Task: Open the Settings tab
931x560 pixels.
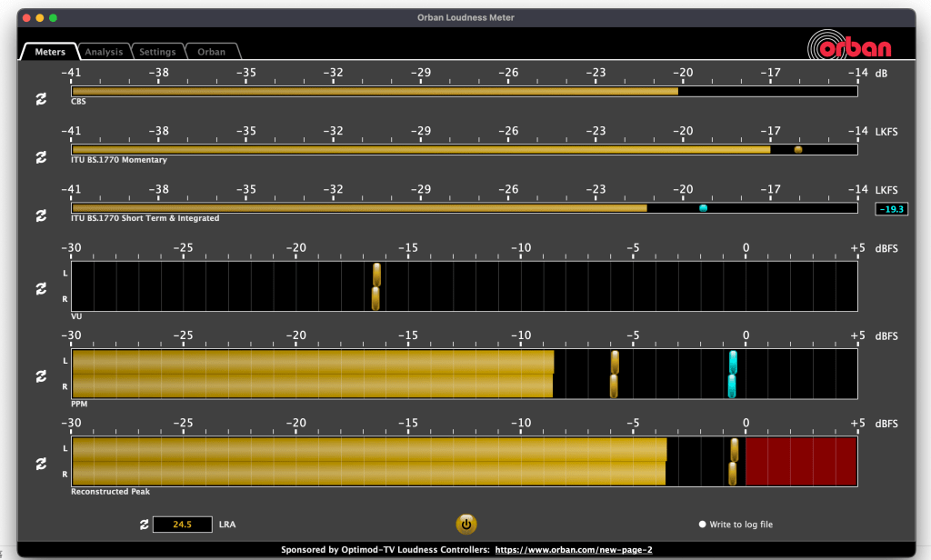Action: click(x=157, y=52)
